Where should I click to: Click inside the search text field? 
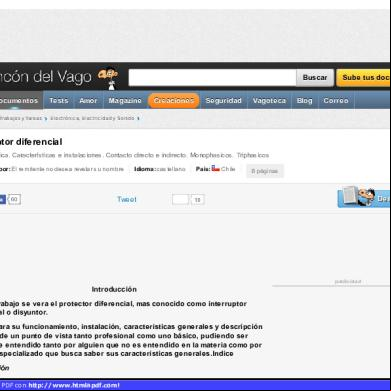click(212, 78)
